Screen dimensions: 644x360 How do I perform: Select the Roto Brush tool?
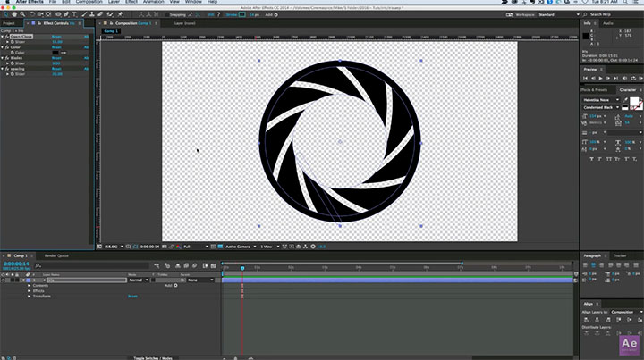(110, 14)
